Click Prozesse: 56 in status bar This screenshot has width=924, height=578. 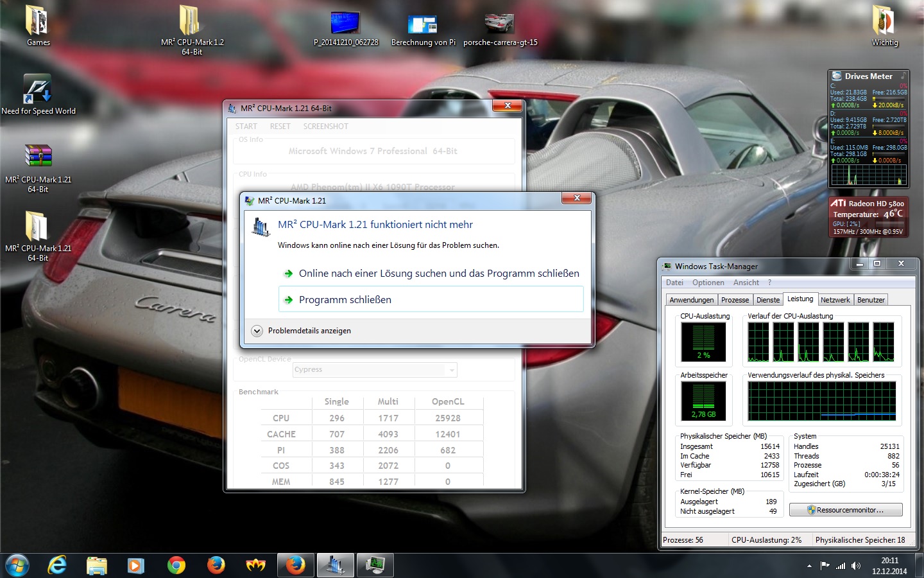tap(683, 540)
